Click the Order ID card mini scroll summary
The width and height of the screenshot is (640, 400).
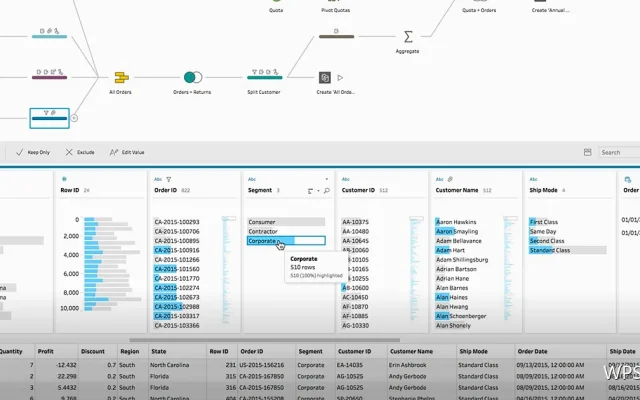(x=229, y=269)
